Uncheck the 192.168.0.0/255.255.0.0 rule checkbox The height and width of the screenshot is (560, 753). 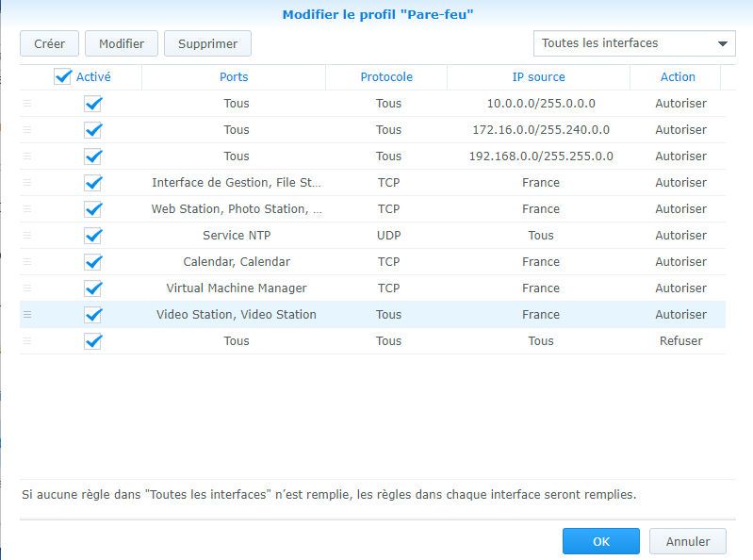[92, 156]
